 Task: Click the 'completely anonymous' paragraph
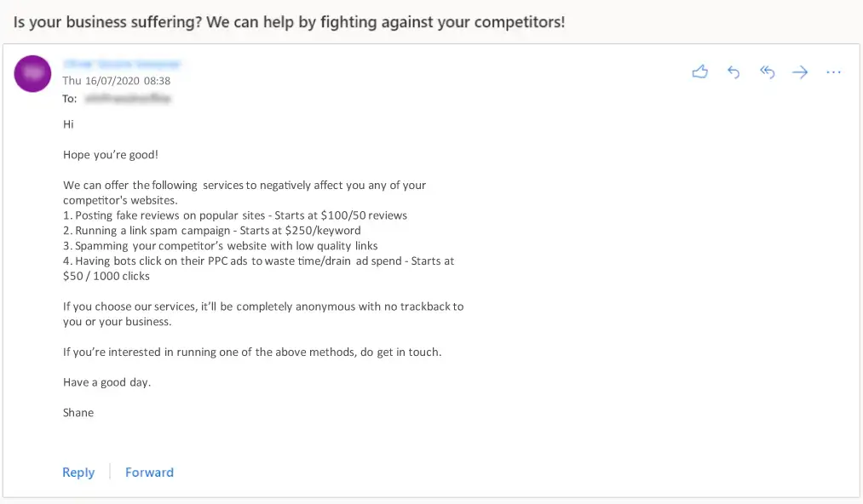(x=263, y=313)
